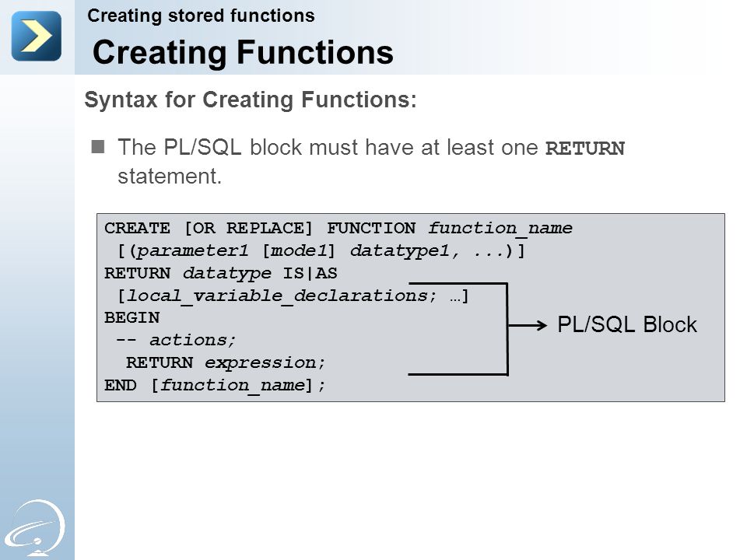Click the "PL/SQL Block" label
The image size is (747, 560).
click(x=627, y=325)
